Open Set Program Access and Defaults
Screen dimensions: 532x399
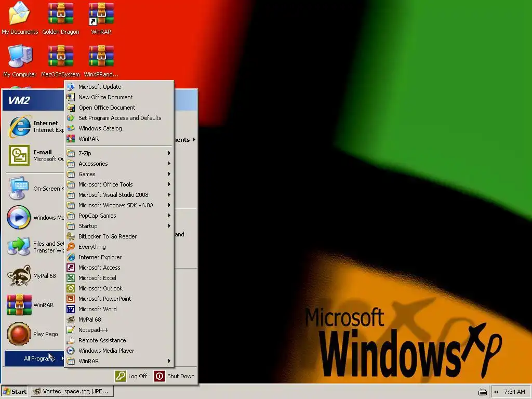[x=119, y=118]
